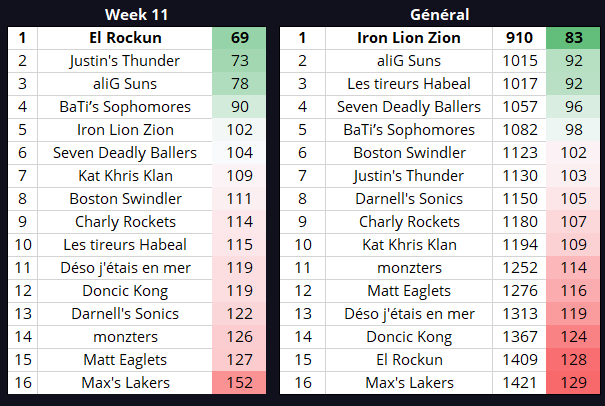Viewport: 605px width, 406px height.
Task: Select the red 129 average cell
Action: [x=573, y=383]
